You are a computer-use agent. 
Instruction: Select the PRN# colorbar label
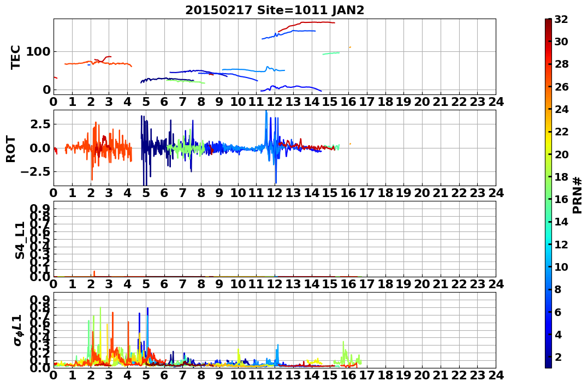tap(577, 195)
